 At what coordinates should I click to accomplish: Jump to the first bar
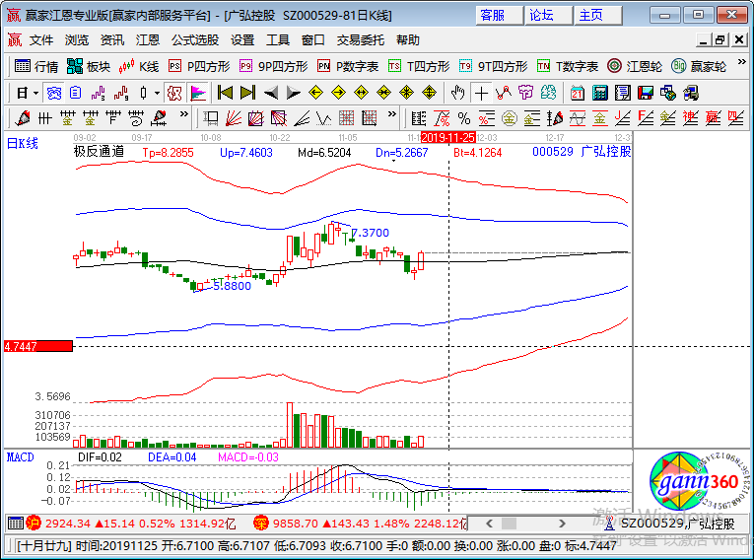225,93
